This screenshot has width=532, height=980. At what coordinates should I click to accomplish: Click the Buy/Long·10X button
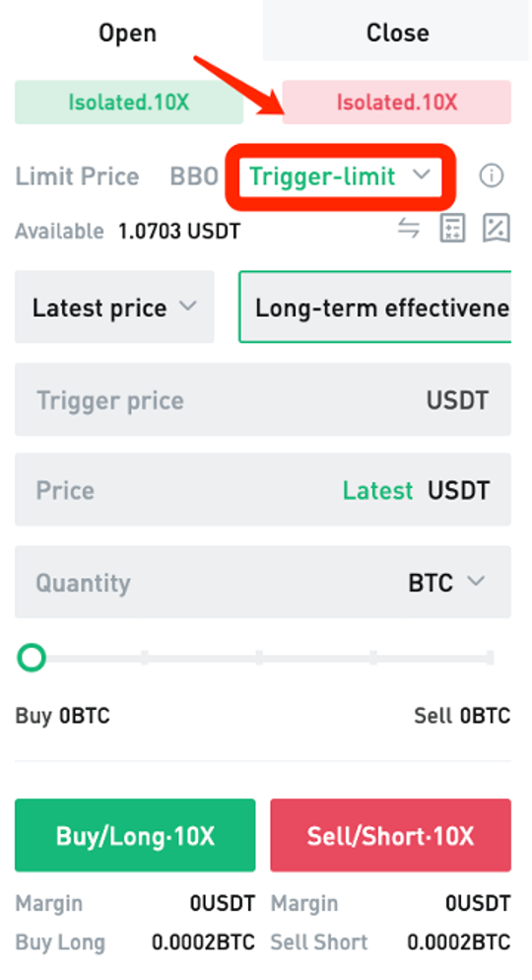coord(135,835)
